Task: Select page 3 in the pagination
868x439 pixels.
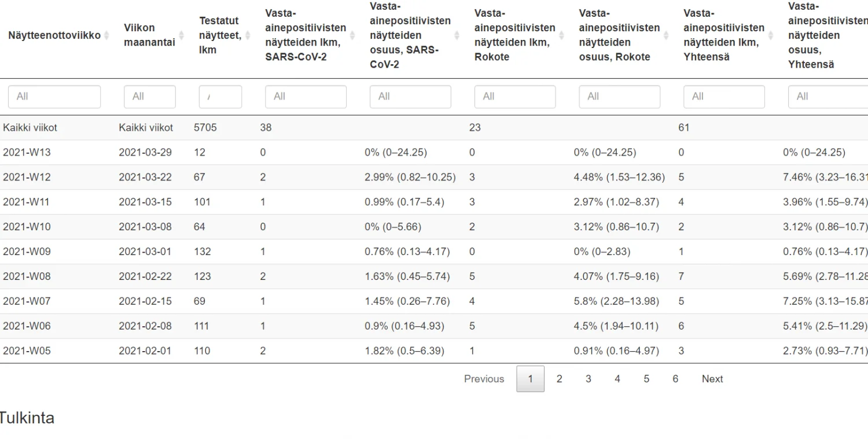Action: [588, 379]
